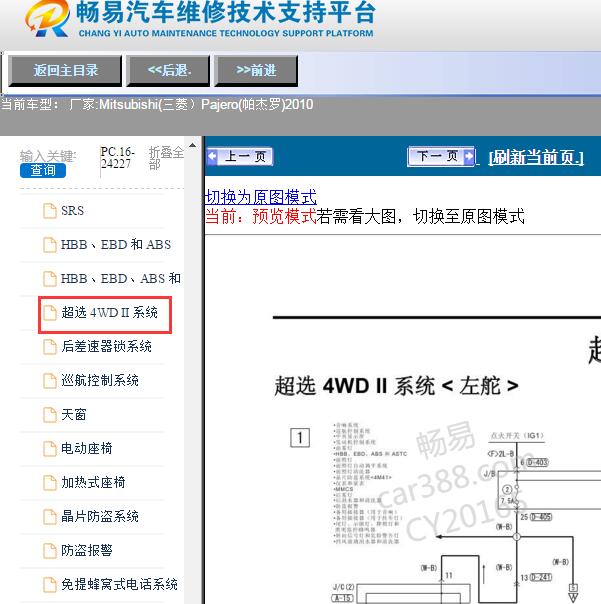
Task: Click the document icon beside SRS
Action: click(49, 211)
